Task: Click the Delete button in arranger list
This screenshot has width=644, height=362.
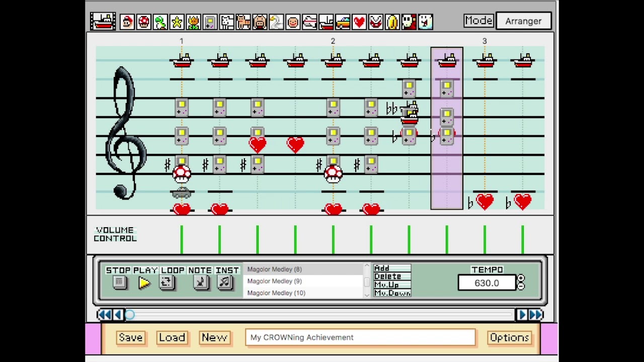Action: tap(392, 277)
